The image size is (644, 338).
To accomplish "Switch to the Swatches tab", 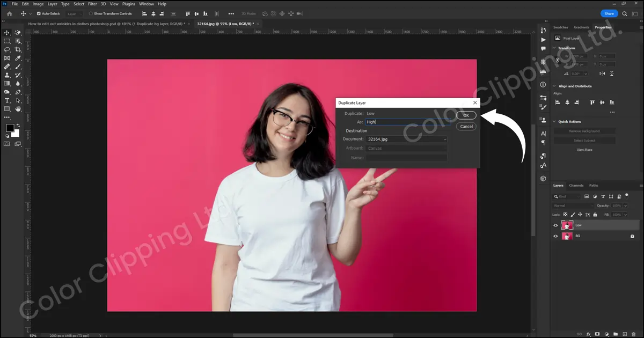I will [560, 27].
